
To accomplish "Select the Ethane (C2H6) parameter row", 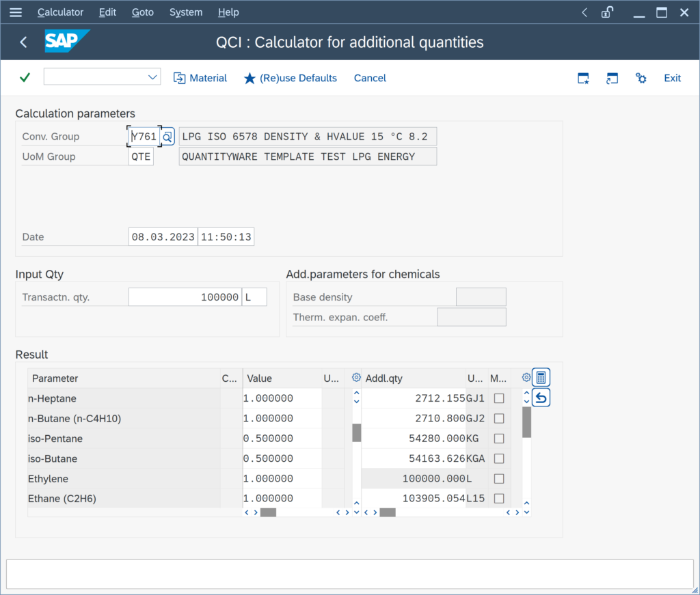I will tap(124, 498).
